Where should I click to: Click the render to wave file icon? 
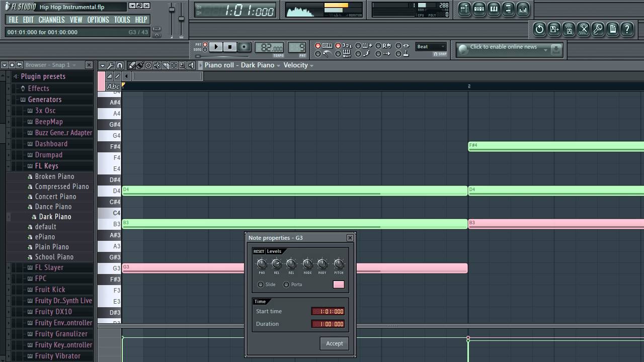[x=569, y=29]
